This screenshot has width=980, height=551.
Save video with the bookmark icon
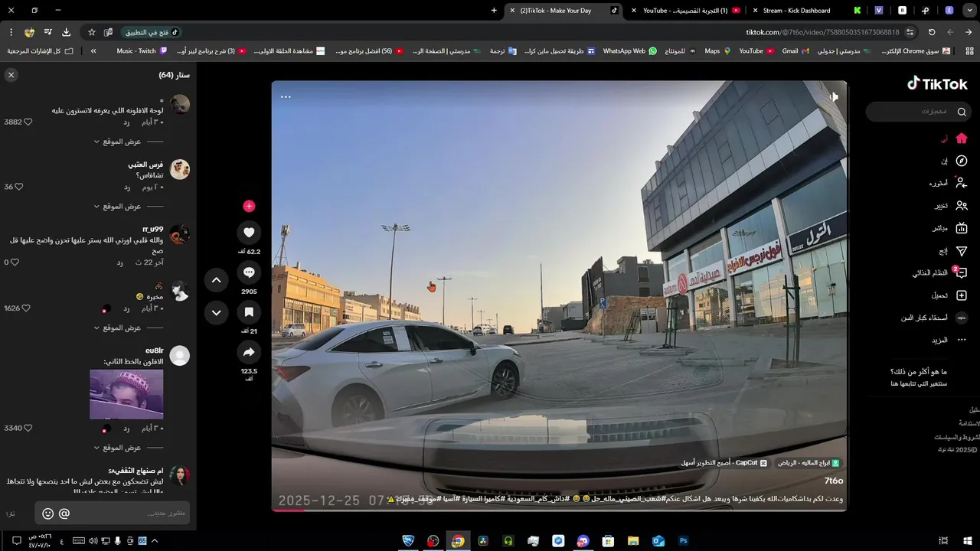click(x=249, y=312)
